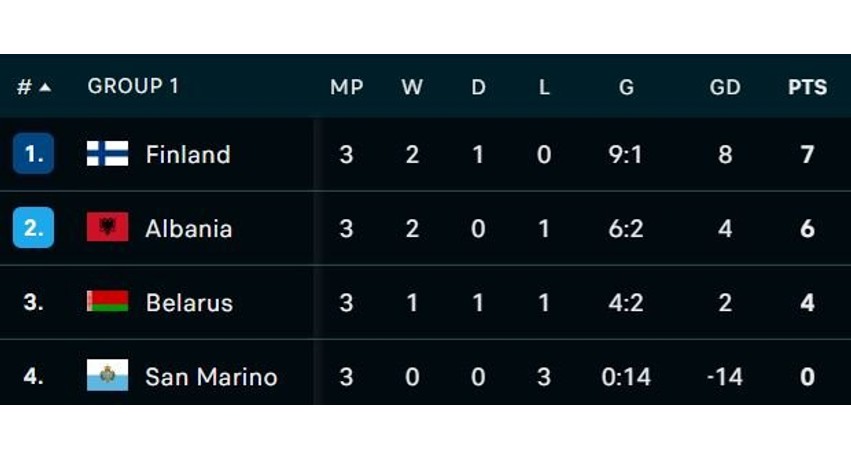Click the Albania flag icon
851x460 pixels.
pos(107,227)
